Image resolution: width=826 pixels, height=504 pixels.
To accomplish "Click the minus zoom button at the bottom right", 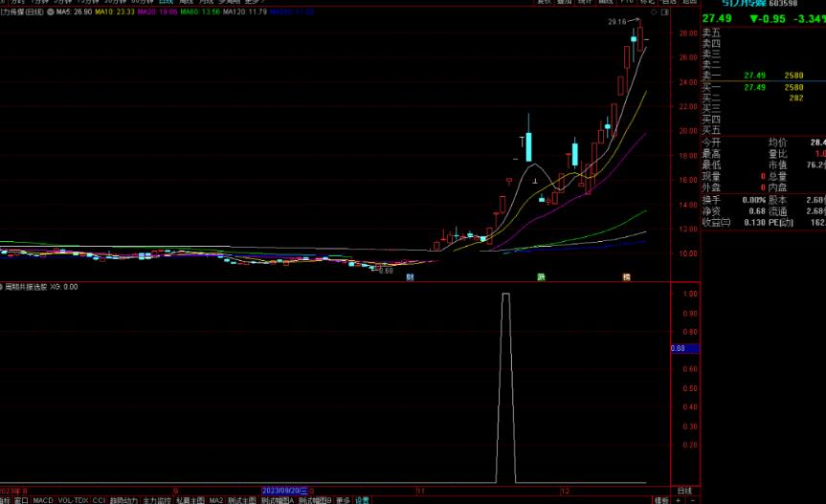I will [692, 500].
